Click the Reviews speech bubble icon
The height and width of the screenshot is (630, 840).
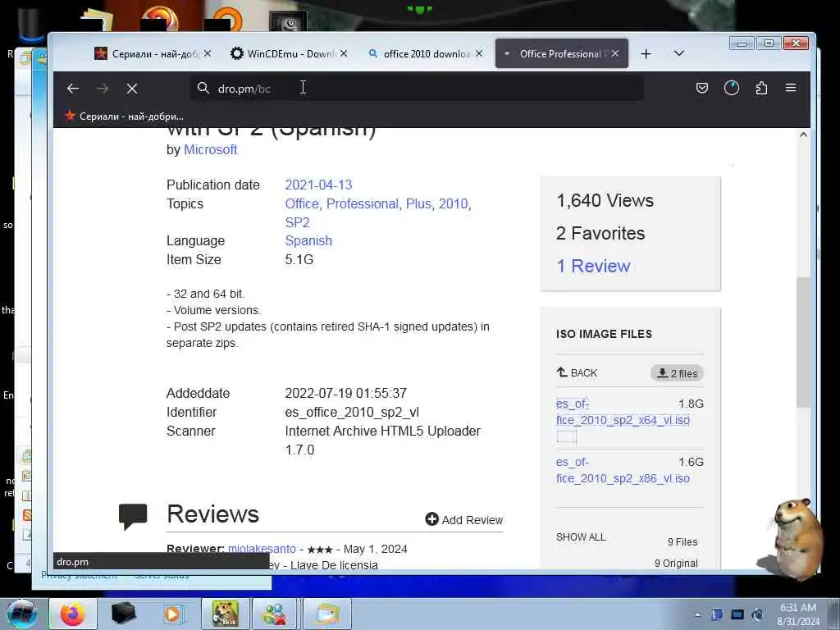[x=133, y=517]
